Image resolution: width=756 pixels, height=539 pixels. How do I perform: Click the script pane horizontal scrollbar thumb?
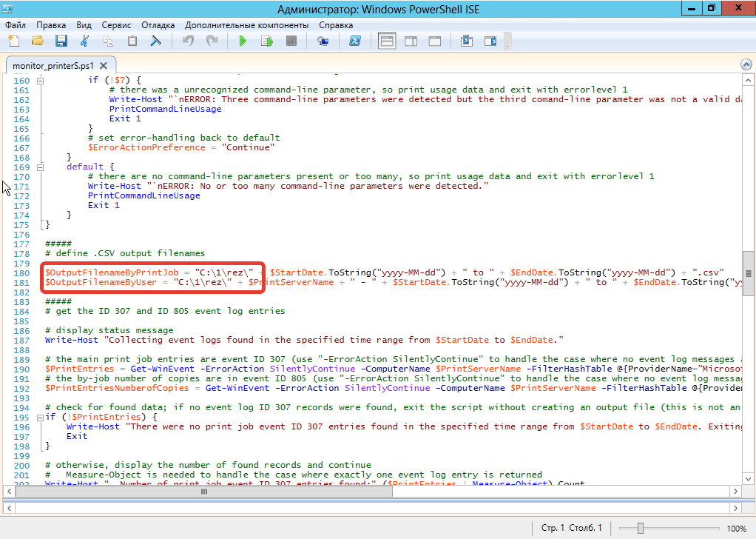click(204, 492)
